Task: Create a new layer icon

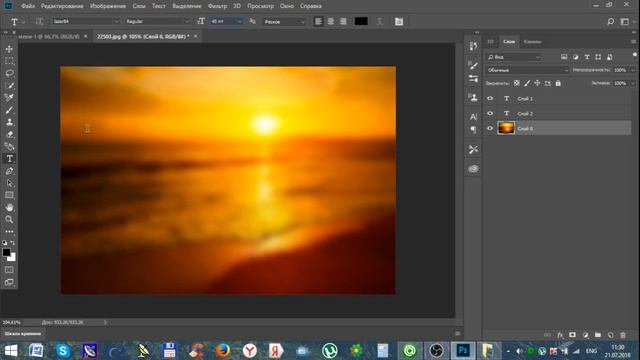Action: click(x=611, y=335)
